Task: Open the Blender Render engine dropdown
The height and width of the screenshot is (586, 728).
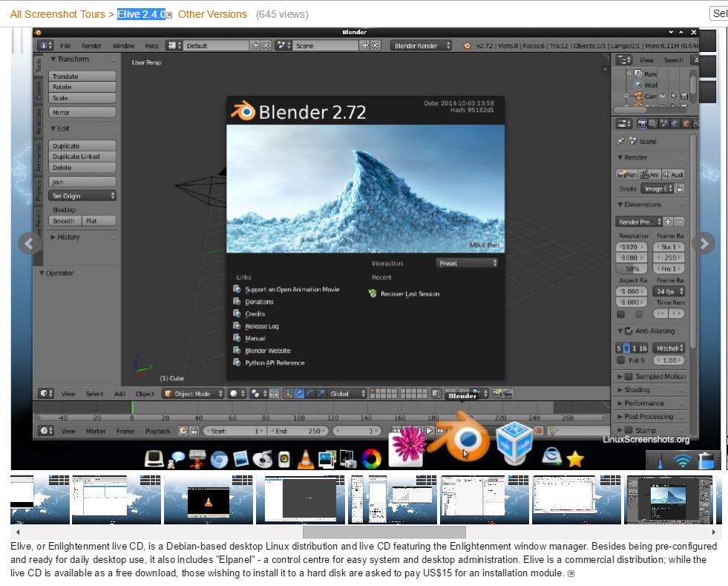Action: (x=422, y=45)
